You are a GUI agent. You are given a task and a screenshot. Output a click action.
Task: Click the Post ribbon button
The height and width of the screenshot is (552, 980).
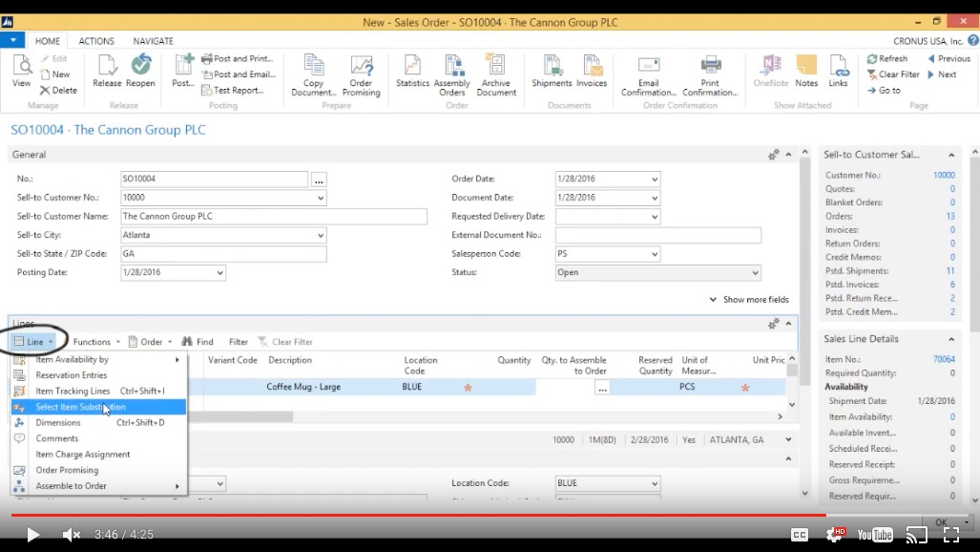click(183, 71)
